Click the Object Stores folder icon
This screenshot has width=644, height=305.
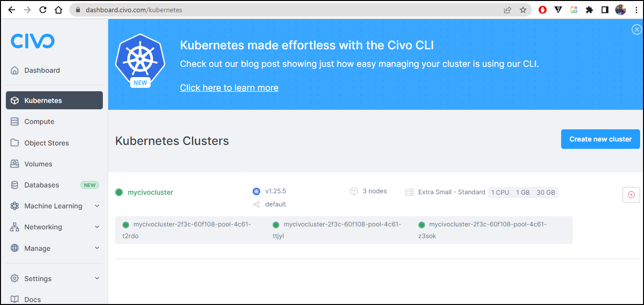point(15,143)
